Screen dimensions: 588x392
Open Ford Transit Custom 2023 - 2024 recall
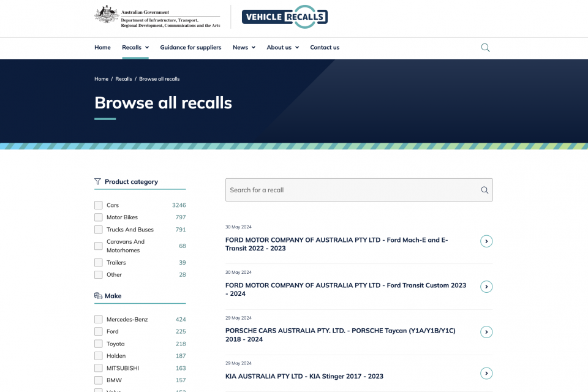(x=345, y=290)
